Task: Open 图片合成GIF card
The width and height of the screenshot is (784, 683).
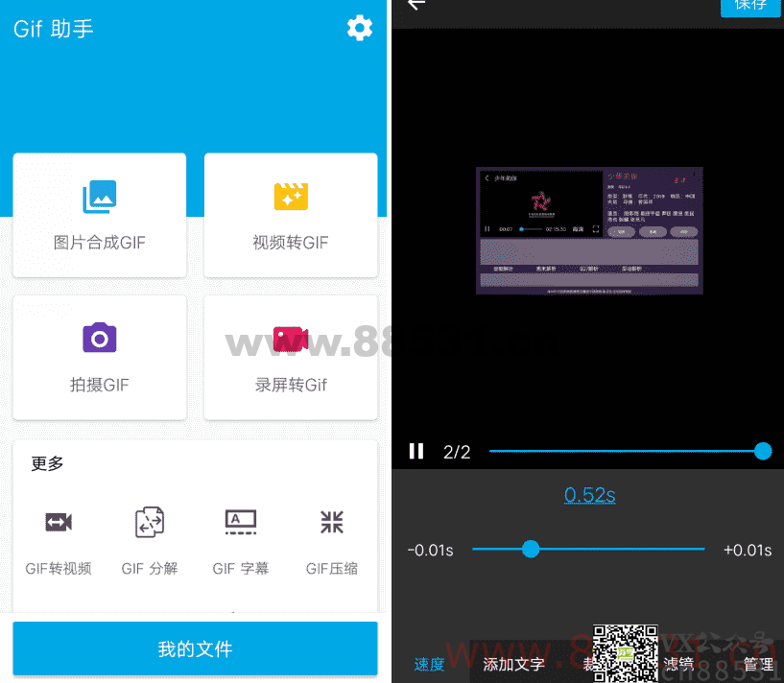Action: point(100,215)
